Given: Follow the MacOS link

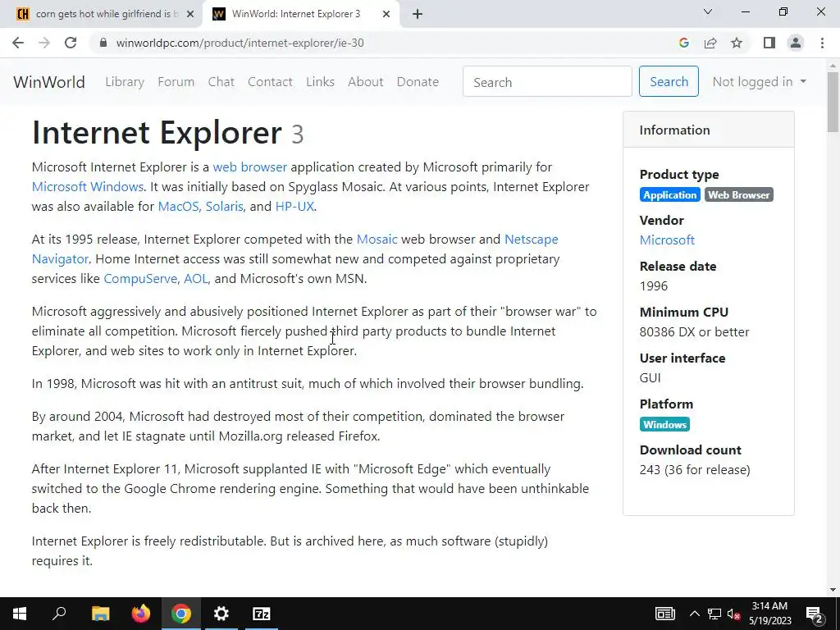Looking at the screenshot, I should pos(178,207).
